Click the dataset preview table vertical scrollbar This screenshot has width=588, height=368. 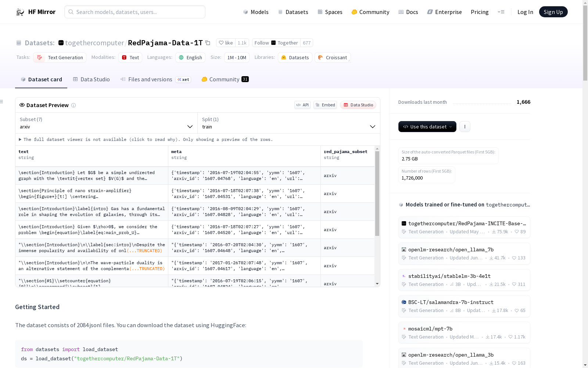(377, 193)
